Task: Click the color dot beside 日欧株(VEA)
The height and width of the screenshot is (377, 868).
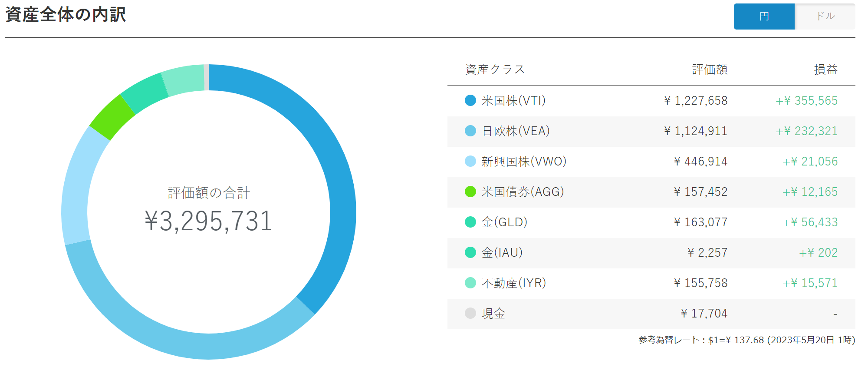Action: [x=470, y=131]
